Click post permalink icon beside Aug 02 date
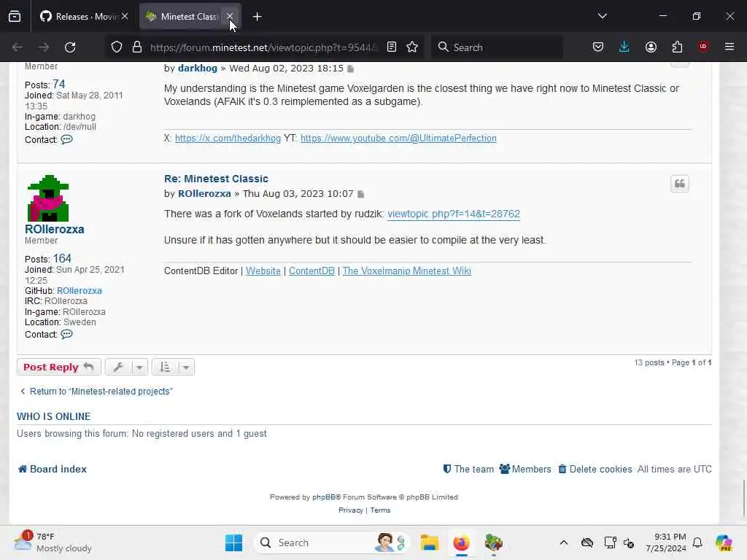This screenshot has width=747, height=560. pos(351,69)
